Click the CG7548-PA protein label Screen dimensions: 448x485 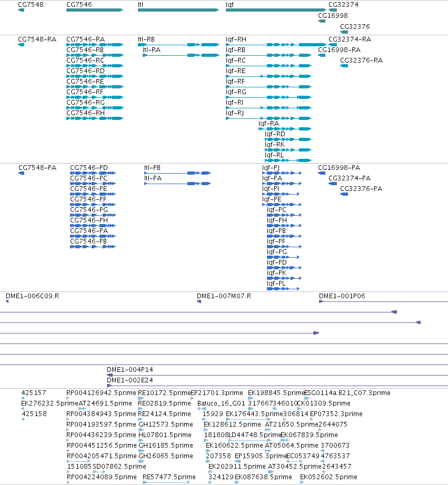tap(37, 168)
